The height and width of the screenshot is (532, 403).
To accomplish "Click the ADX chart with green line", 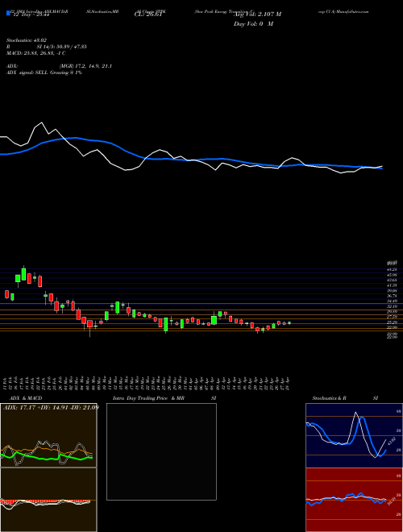I will (48, 435).
